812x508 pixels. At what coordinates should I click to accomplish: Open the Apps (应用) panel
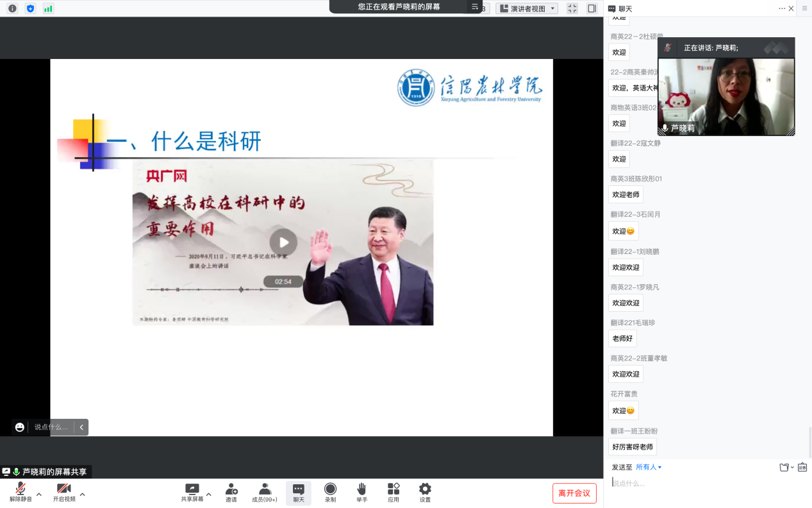(394, 492)
